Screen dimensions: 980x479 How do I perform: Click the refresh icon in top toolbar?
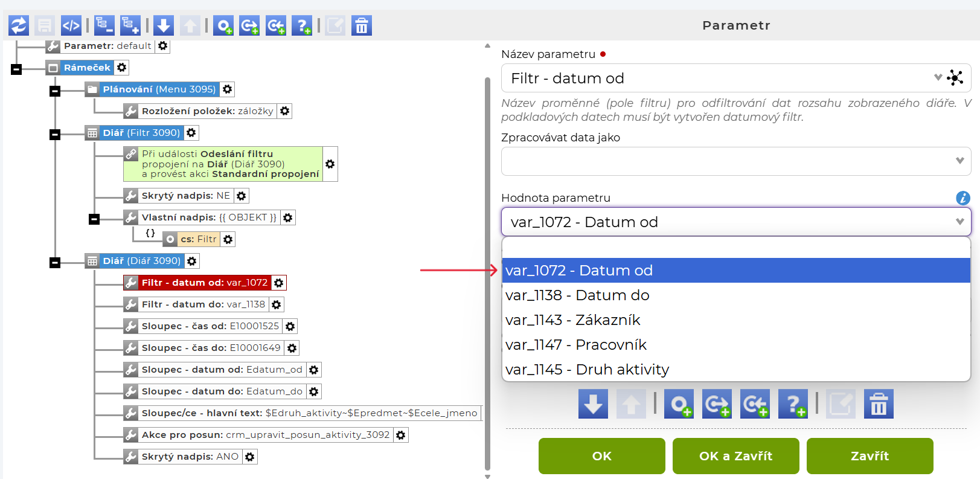[x=19, y=25]
